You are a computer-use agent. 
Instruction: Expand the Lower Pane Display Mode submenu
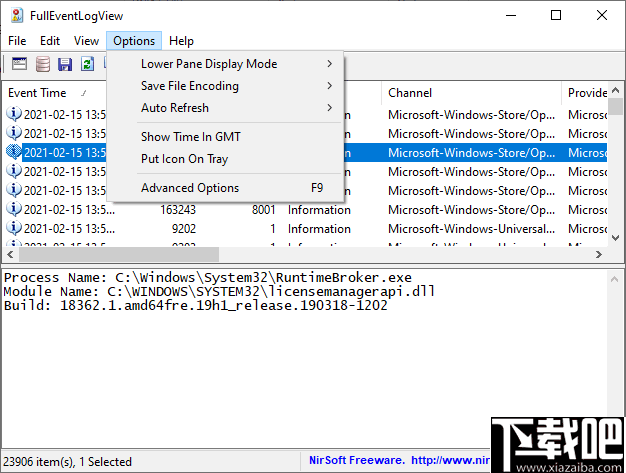(226, 64)
